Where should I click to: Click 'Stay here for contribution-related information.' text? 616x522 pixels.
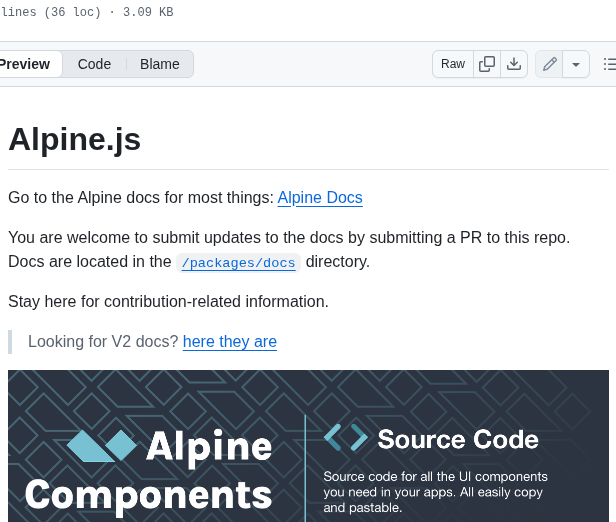coord(168,302)
